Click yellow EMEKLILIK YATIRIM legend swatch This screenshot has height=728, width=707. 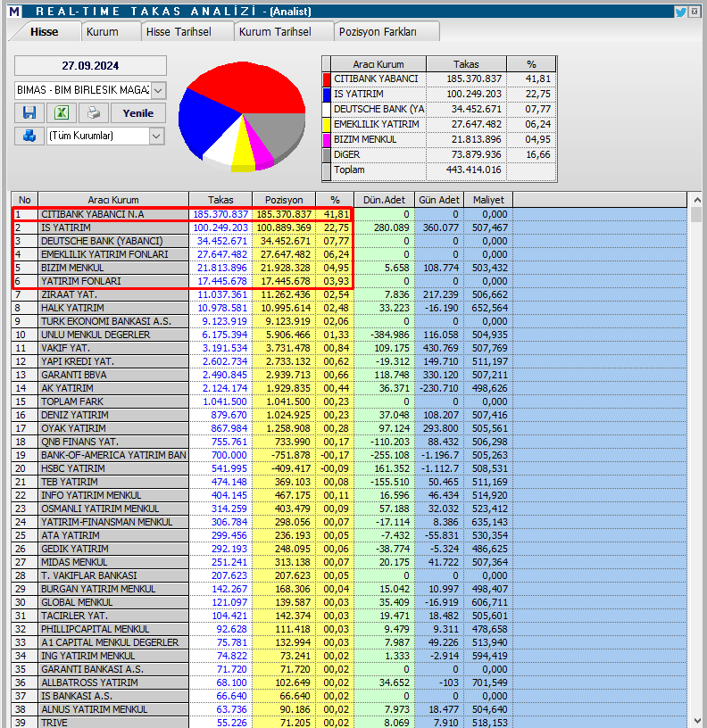327,124
